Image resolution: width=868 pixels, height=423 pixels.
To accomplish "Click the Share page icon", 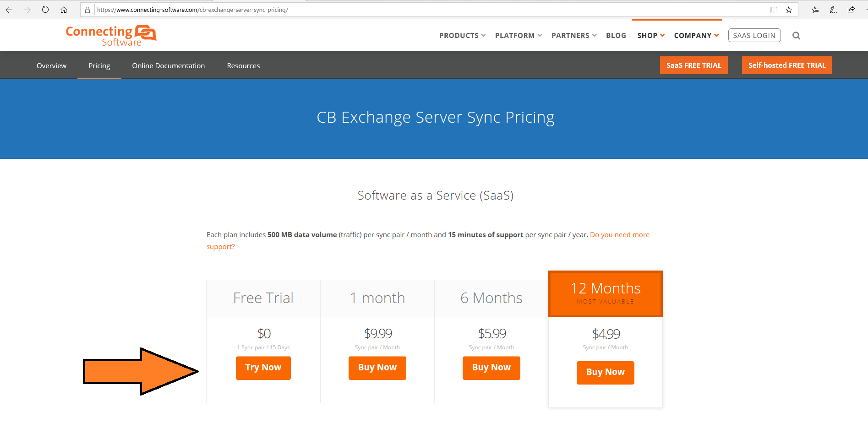I will click(x=851, y=10).
